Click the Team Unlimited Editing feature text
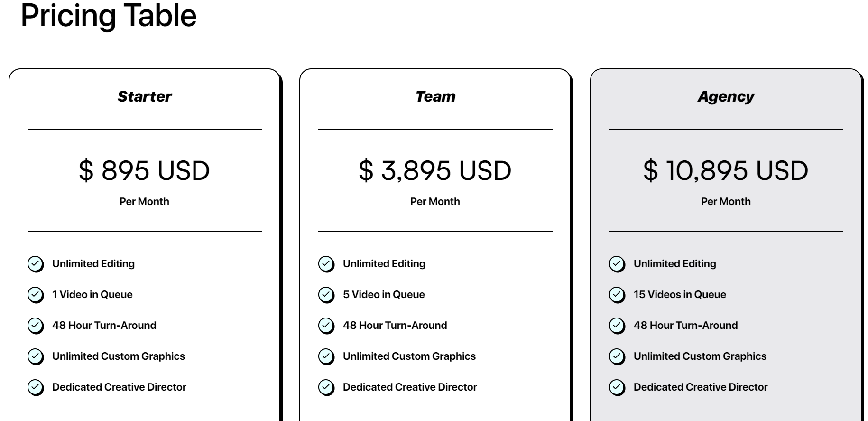The width and height of the screenshot is (868, 421). [384, 264]
